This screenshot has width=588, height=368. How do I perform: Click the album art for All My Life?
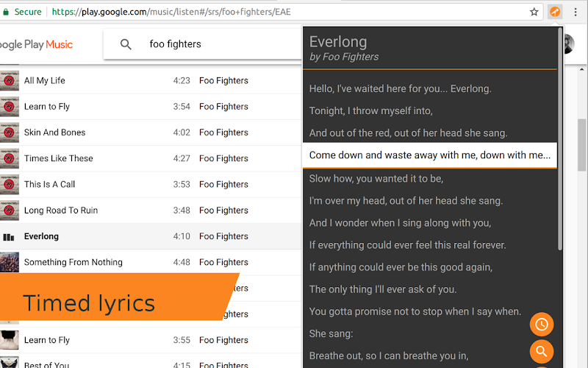10,80
